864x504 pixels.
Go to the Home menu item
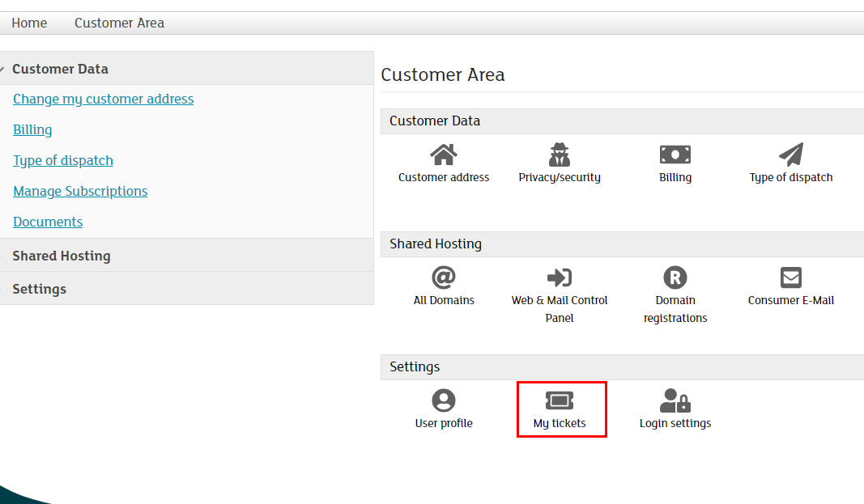tap(29, 23)
